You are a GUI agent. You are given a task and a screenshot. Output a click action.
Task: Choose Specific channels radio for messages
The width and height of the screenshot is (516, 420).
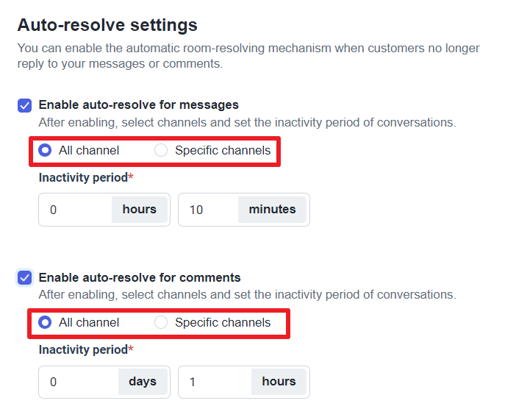(161, 151)
